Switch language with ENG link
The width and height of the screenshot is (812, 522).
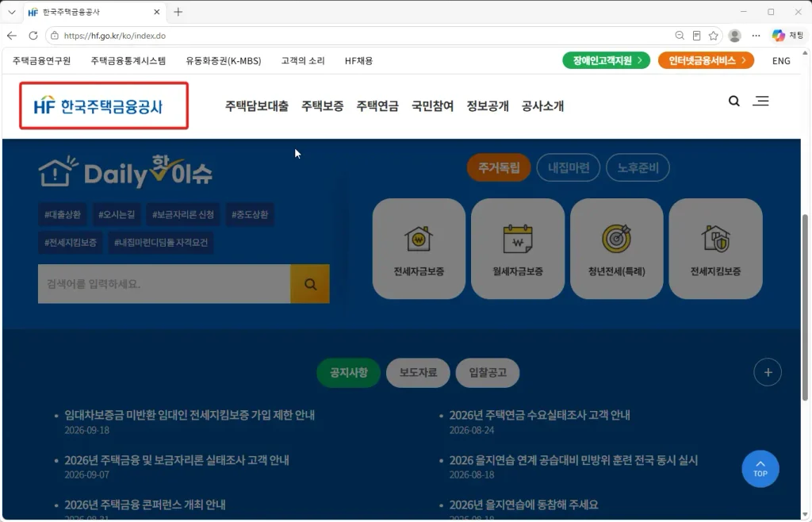click(x=781, y=61)
